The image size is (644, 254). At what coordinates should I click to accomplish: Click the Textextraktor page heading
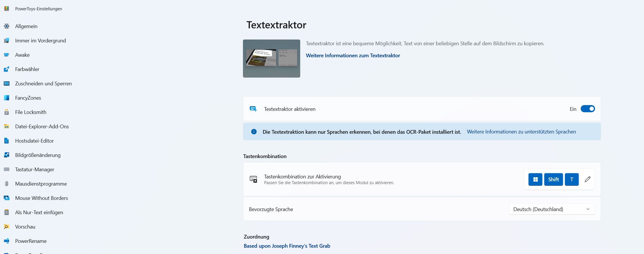click(276, 25)
